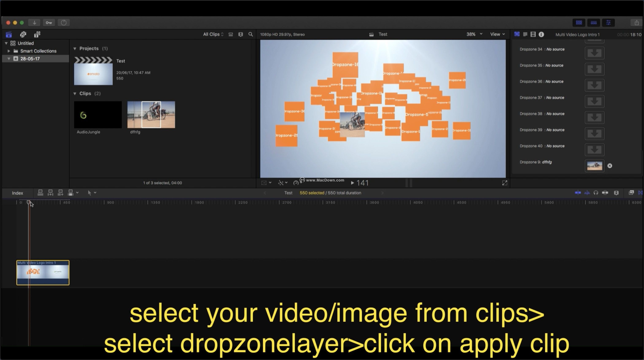
Task: Click the Dropzone 36 apply clip well
Action: (x=594, y=85)
